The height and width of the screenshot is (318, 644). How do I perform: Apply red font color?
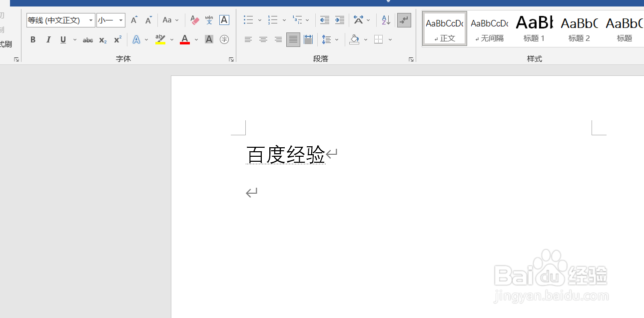[x=185, y=39]
